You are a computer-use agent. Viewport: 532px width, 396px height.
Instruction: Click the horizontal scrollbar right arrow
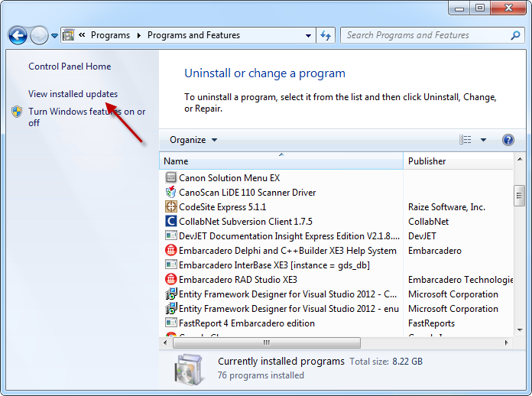point(506,342)
